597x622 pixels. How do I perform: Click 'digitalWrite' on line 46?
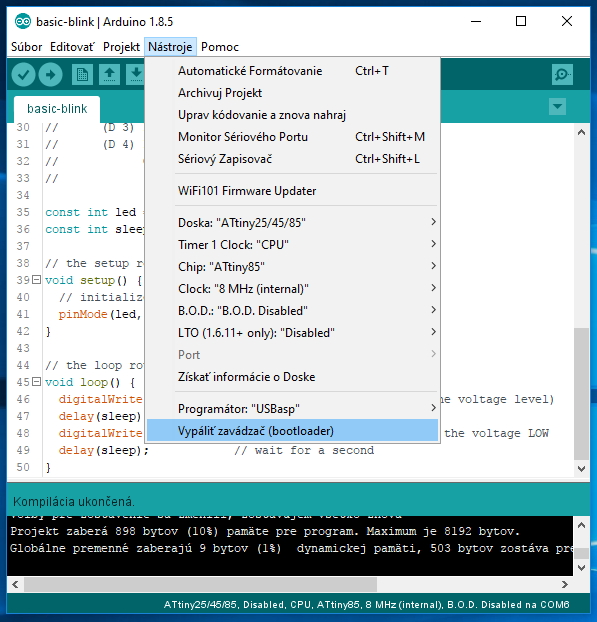pos(100,399)
